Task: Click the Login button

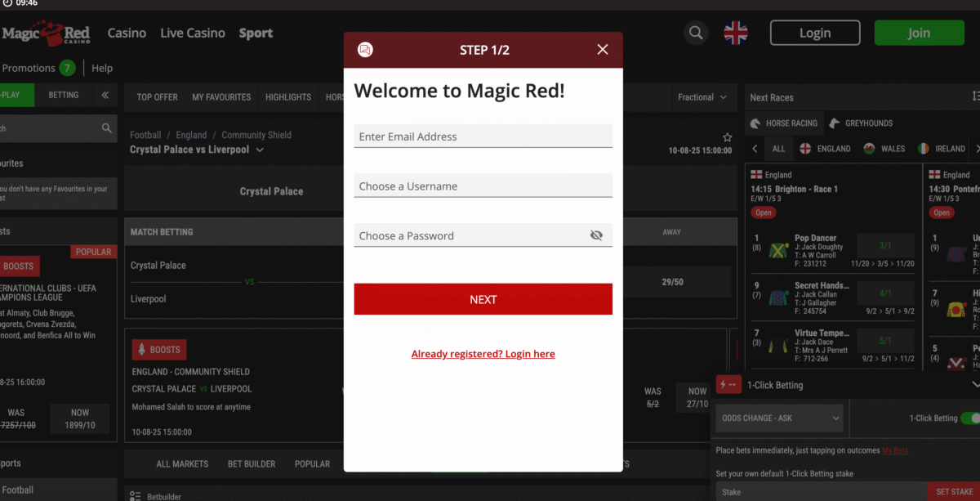Action: tap(815, 33)
